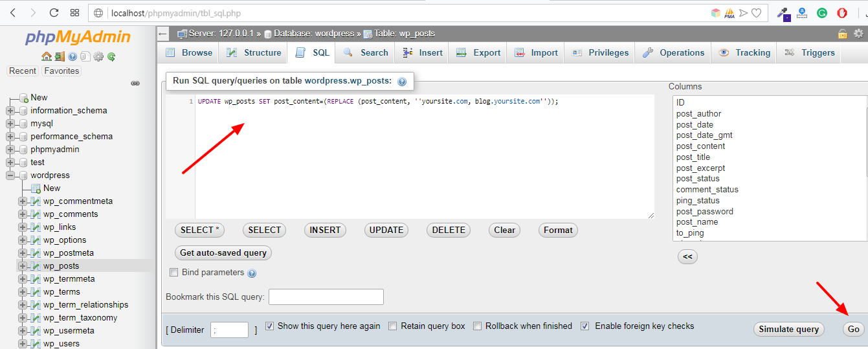Image resolution: width=868 pixels, height=349 pixels.
Task: Enable Rollback when finished checkbox
Action: point(478,326)
